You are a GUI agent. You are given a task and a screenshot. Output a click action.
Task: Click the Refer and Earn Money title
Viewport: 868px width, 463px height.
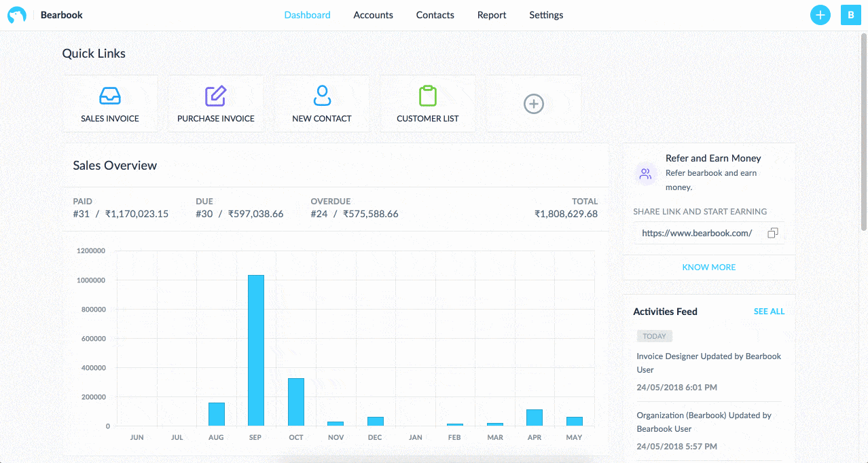tap(713, 158)
